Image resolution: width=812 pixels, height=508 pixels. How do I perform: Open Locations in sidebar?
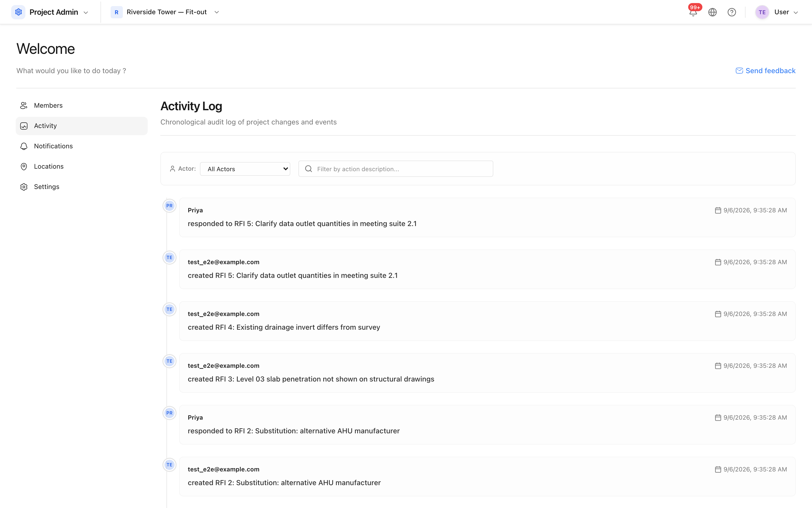81,167
